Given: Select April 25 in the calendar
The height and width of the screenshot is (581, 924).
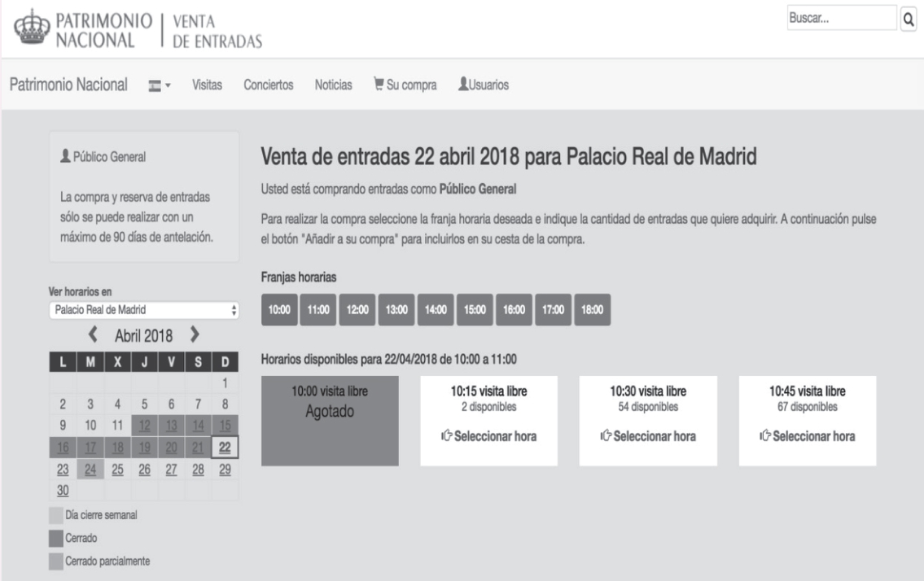Looking at the screenshot, I should coord(117,470).
